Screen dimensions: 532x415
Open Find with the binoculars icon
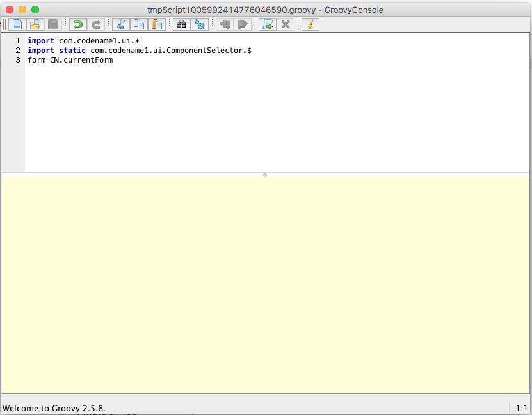coord(181,24)
